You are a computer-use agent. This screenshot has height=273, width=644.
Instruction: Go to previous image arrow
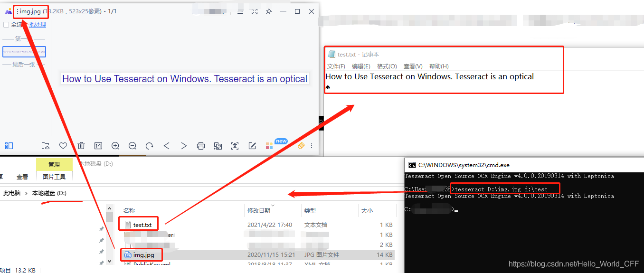(167, 146)
